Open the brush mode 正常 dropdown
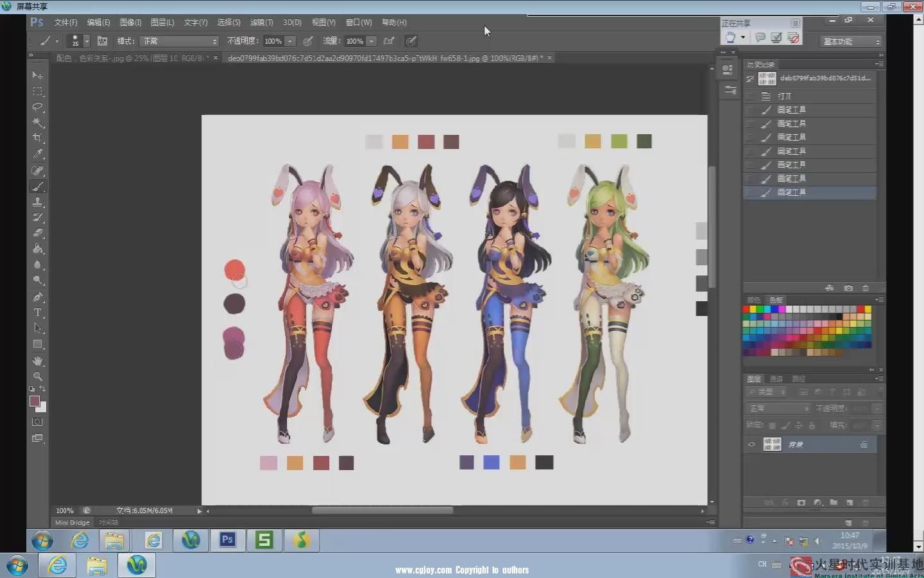The width and height of the screenshot is (924, 578). point(180,41)
